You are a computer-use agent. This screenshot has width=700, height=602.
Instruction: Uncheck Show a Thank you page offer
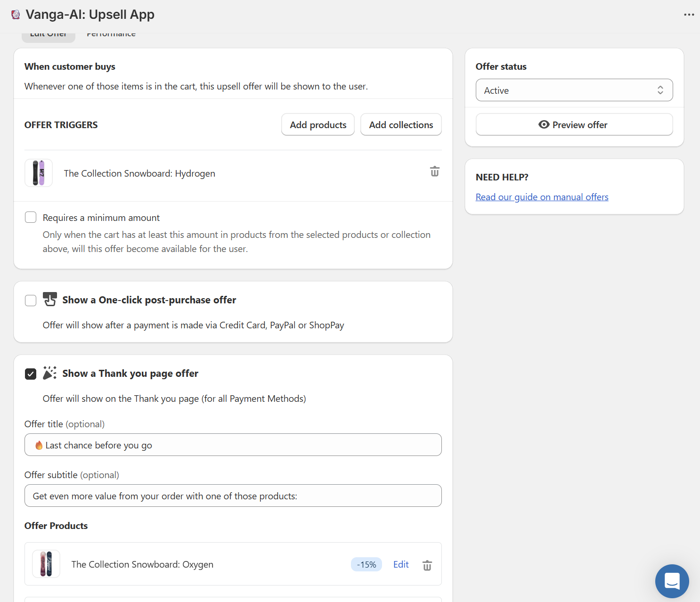coord(31,374)
